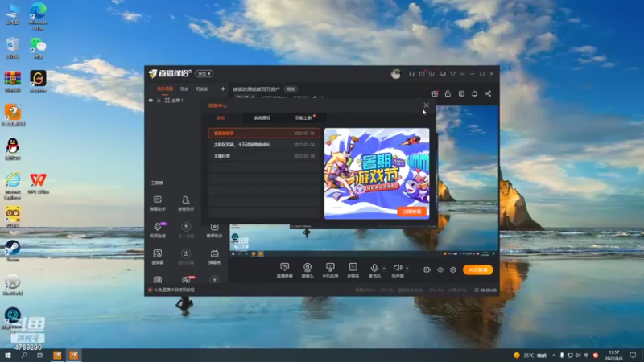This screenshot has height=362, width=644.
Task: Open the customer service headset icon
Action: click(411, 74)
